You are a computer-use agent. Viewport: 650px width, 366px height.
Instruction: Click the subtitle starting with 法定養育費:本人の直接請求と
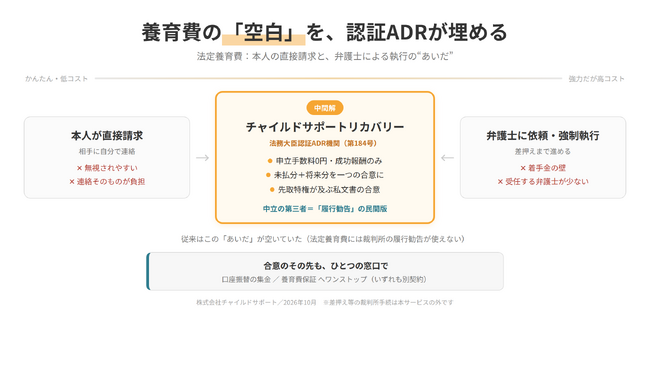[325, 56]
